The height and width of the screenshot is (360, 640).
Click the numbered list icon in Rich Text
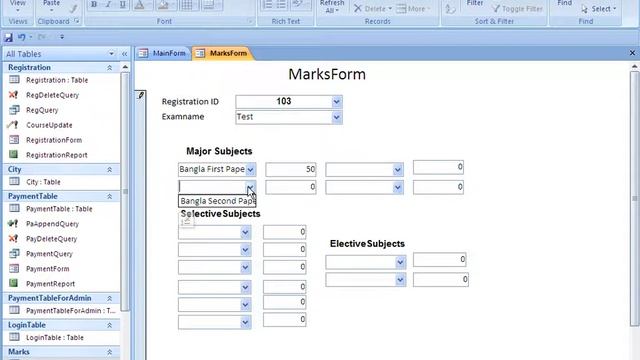[x=267, y=5]
